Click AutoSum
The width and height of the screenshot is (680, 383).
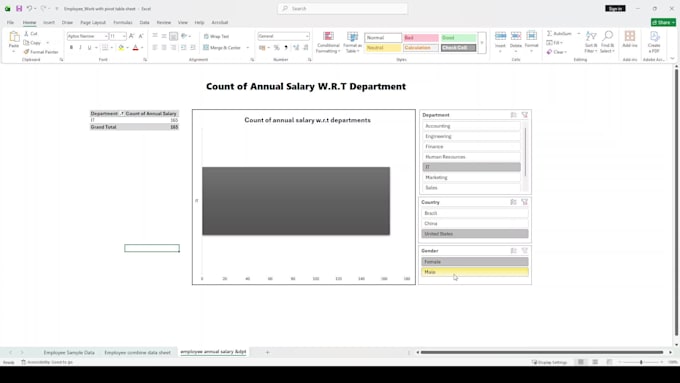(559, 33)
